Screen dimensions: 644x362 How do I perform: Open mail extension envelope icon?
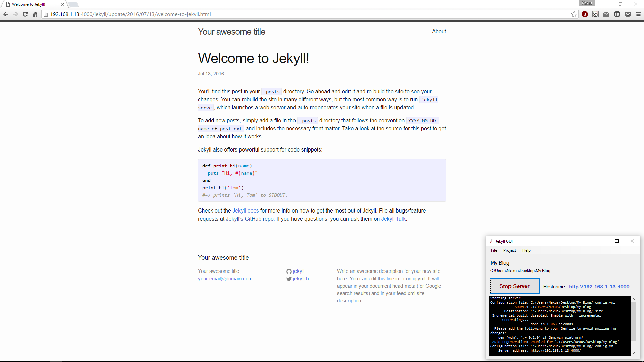606,14
